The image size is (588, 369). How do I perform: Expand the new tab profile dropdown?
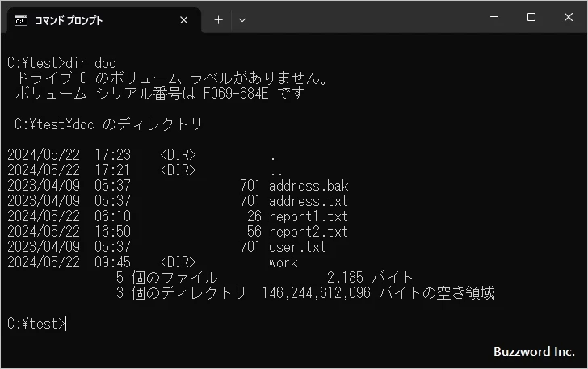242,20
